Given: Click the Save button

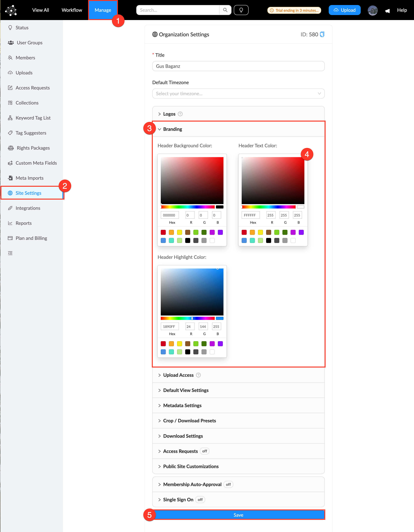Looking at the screenshot, I should 239,515.
